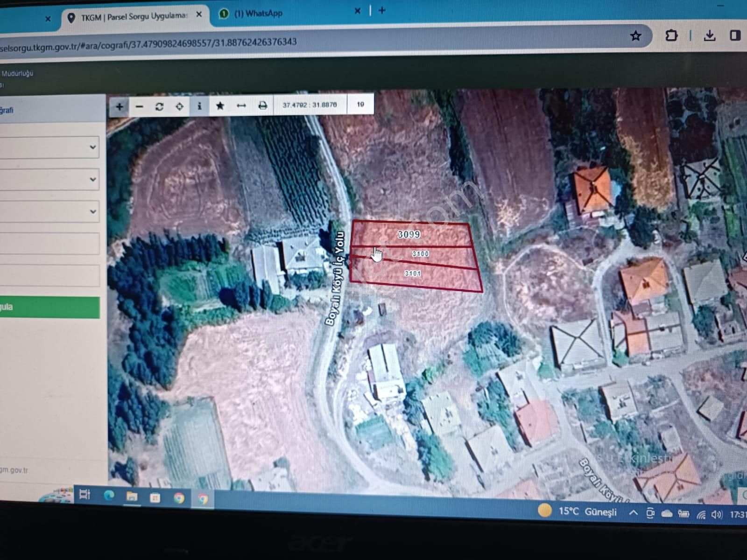Image resolution: width=747 pixels, height=560 pixels.
Task: Click the gm.gov.tr link in the side panel
Action: [x=14, y=470]
